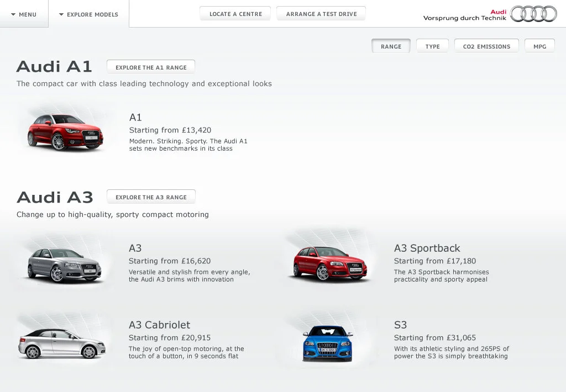Viewport: 566px width, 392px height.
Task: Click the Audi four rings logo
Action: [533, 14]
